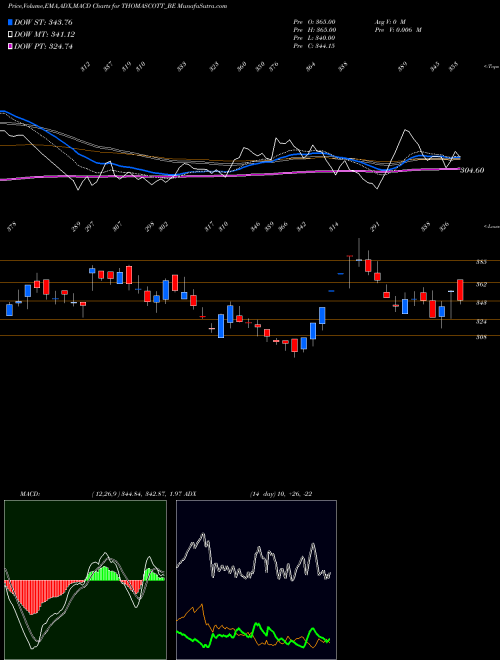Click the Tops marker at upper right
500x660 pixels.
click(491, 67)
